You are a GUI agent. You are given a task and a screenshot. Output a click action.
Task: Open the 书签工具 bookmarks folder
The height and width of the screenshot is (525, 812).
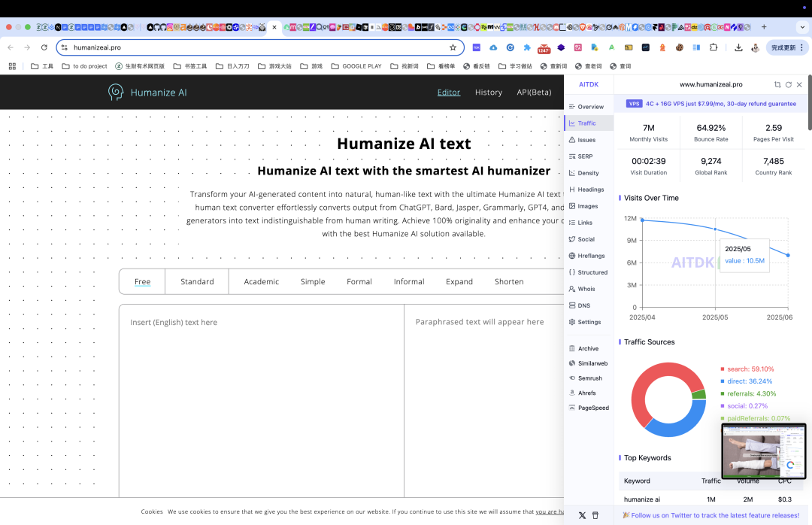pyautogui.click(x=190, y=66)
